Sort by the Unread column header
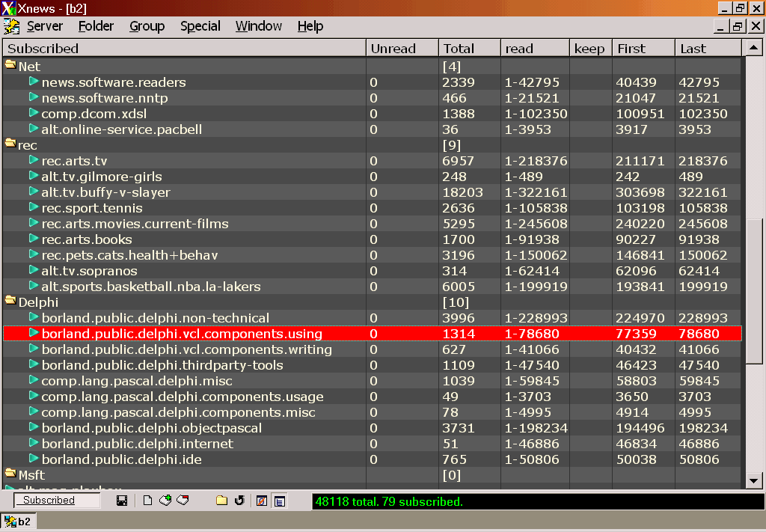 tap(402, 49)
